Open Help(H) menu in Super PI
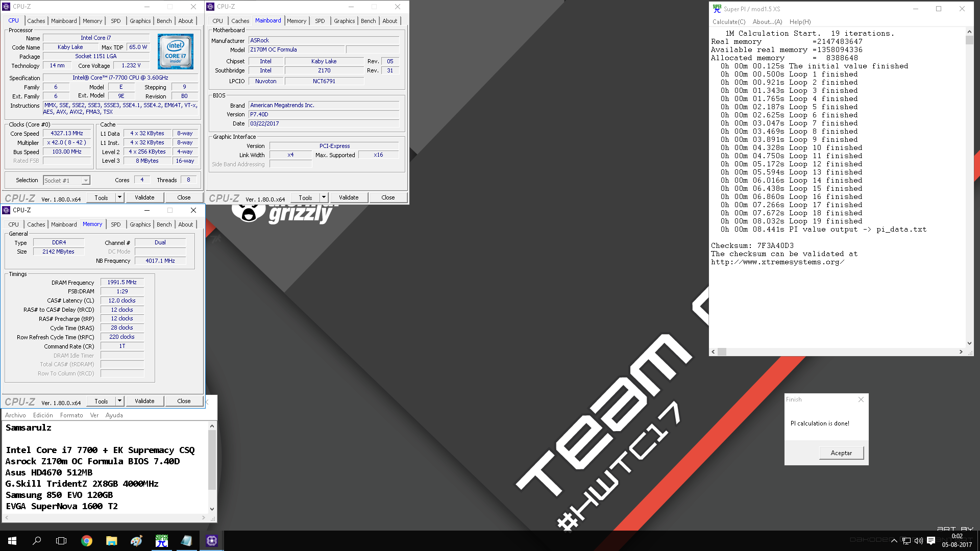Screen dimensions: 980x551 coord(800,22)
